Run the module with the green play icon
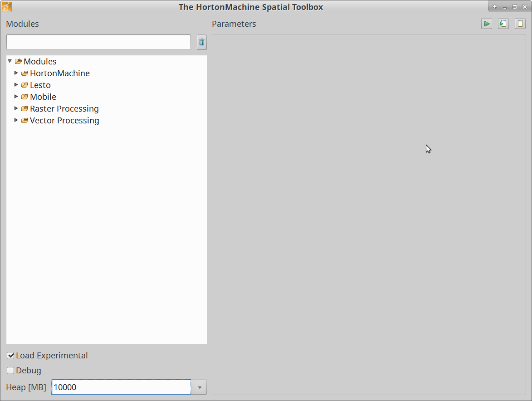 click(x=487, y=24)
